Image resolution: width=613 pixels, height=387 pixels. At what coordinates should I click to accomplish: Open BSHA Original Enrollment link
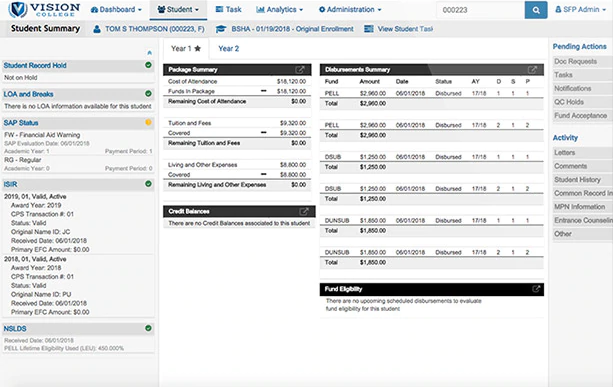[292, 29]
